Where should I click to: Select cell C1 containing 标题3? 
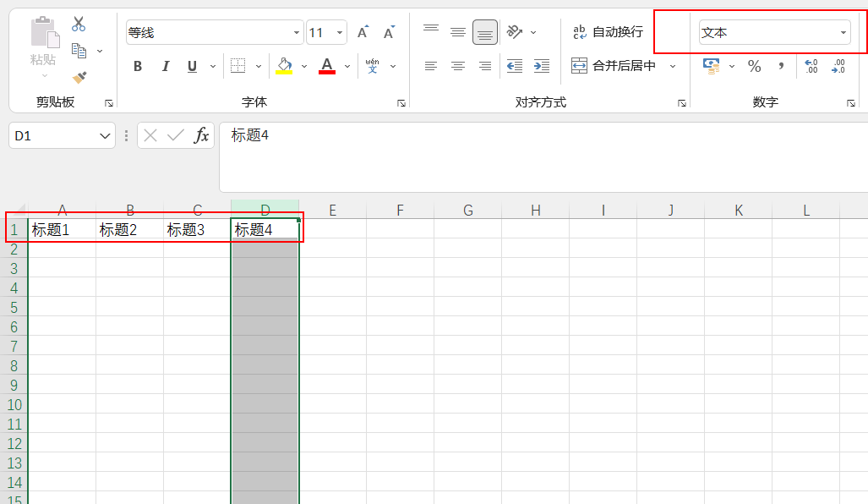click(x=197, y=228)
